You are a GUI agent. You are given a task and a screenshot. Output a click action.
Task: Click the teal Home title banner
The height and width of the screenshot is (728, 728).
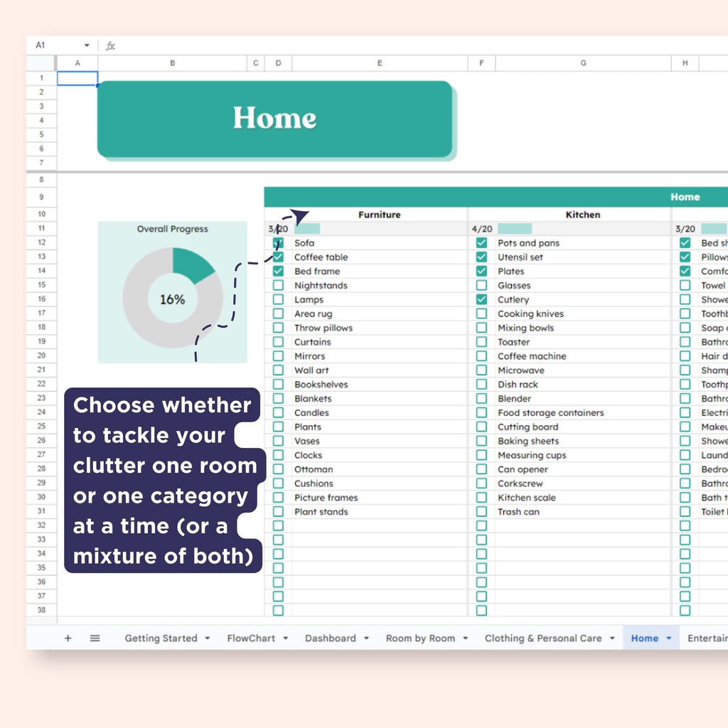(274, 119)
